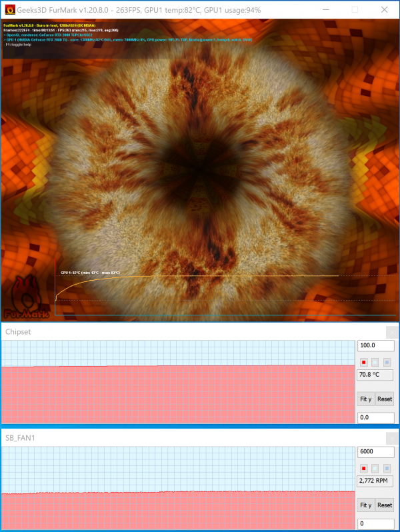Select white color swatch in Chipset panel

click(375, 363)
